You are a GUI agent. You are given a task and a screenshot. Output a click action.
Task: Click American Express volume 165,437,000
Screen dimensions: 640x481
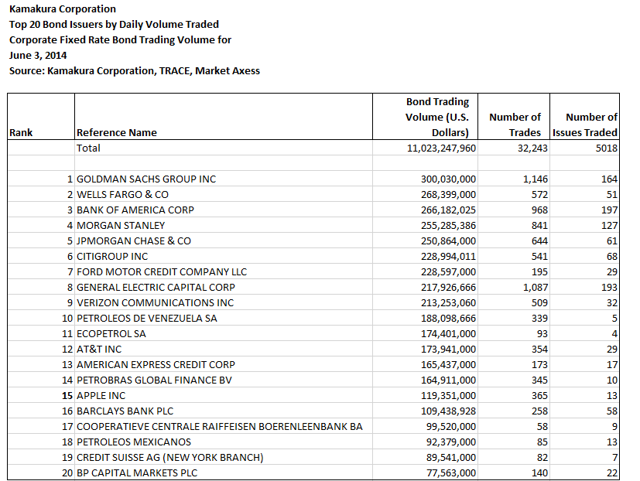click(x=449, y=365)
